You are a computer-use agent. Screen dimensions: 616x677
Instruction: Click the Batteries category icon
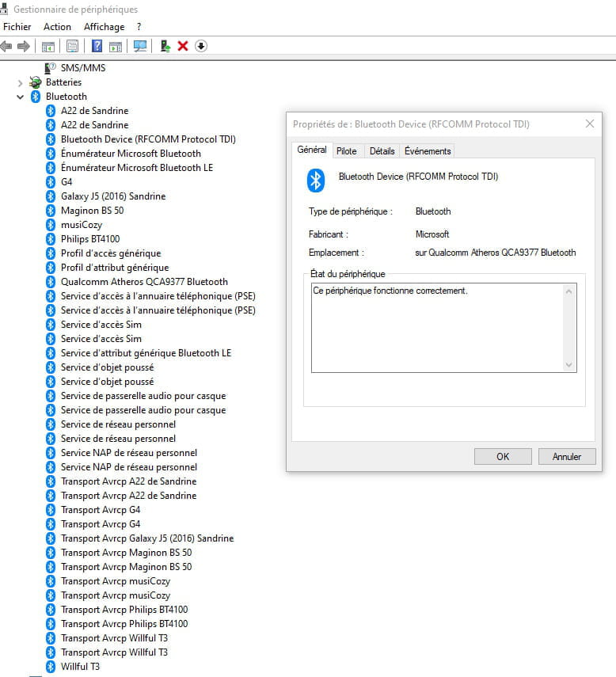36,82
